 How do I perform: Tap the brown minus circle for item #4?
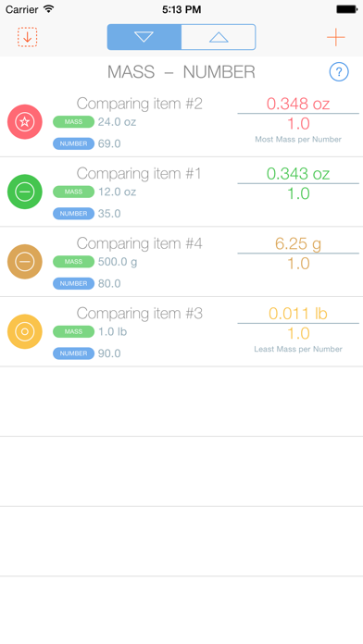coord(25,262)
